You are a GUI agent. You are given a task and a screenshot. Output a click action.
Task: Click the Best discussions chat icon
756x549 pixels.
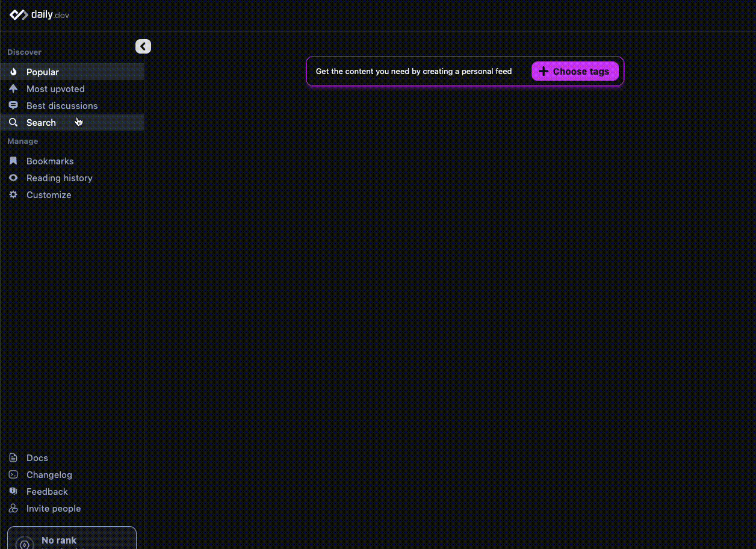click(13, 105)
